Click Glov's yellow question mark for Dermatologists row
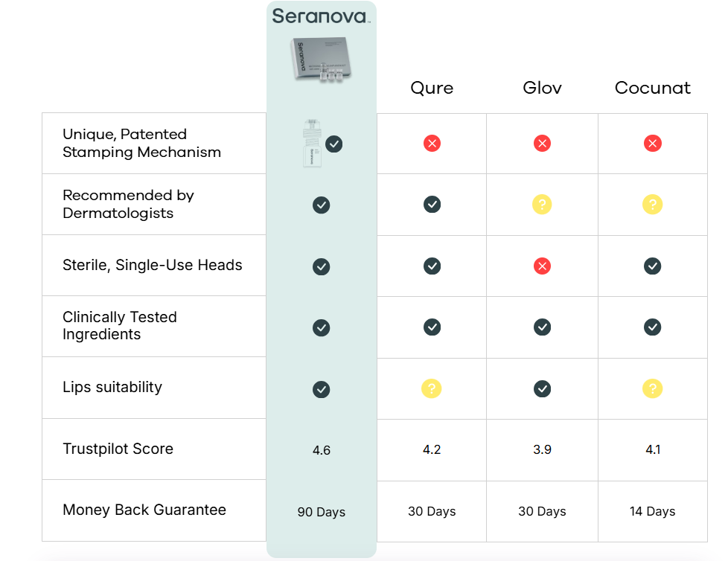This screenshot has height=561, width=728. (x=542, y=205)
